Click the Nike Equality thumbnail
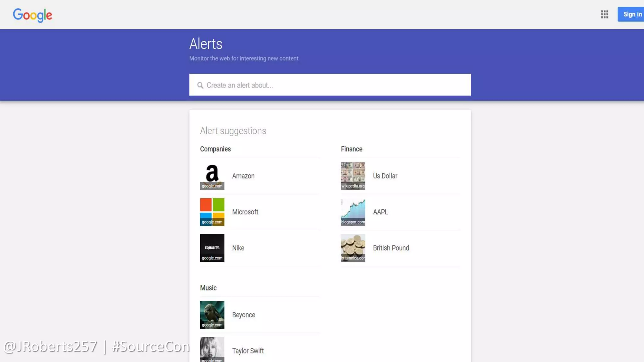644x362 pixels. [212, 248]
